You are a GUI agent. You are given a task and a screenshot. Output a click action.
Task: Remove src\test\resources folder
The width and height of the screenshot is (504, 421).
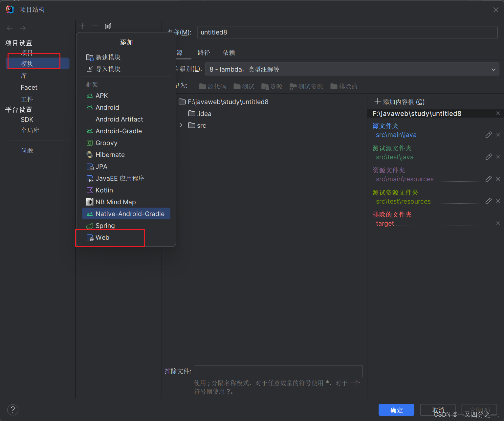pos(498,201)
